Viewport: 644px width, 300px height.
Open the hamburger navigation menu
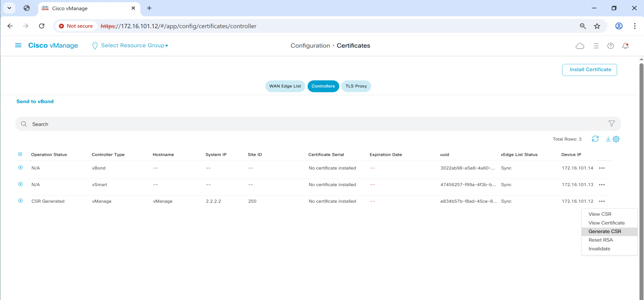(18, 46)
